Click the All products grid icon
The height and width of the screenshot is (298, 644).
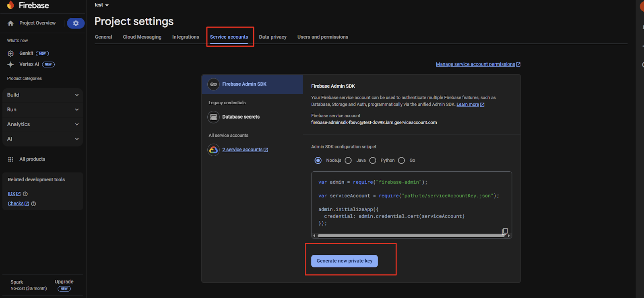[11, 159]
